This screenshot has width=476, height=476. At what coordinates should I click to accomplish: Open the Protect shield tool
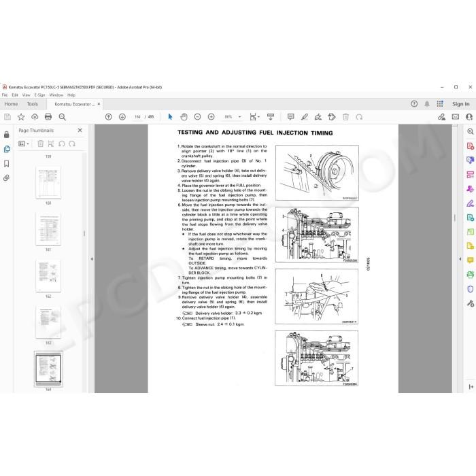pyautogui.click(x=471, y=289)
